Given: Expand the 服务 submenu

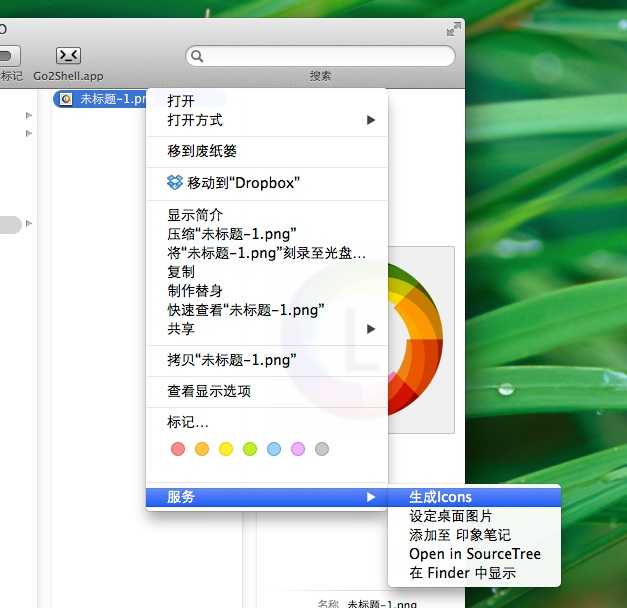Looking at the screenshot, I should pyautogui.click(x=267, y=497).
